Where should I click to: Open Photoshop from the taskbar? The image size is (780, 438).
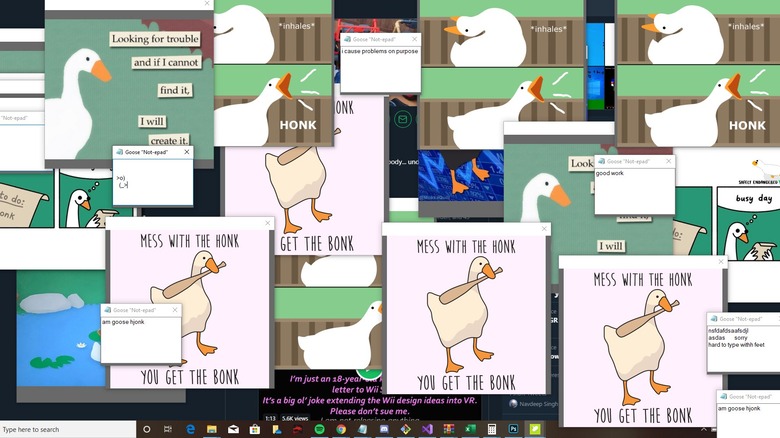tap(513, 429)
